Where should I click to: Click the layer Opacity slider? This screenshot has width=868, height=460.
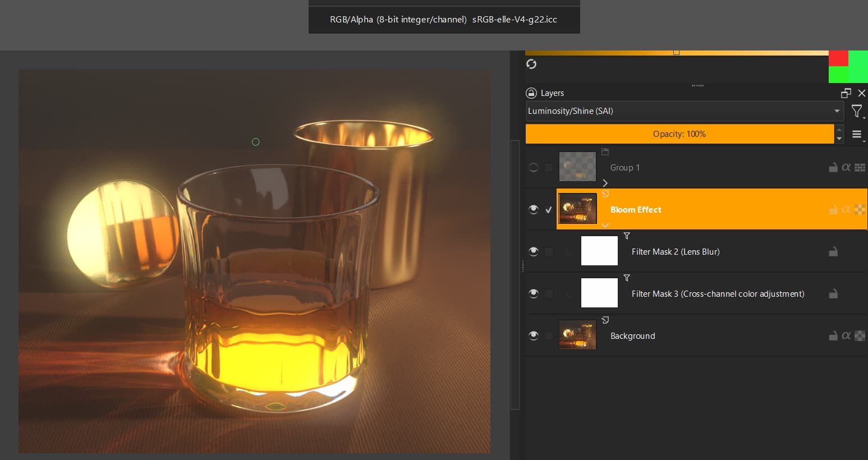(679, 134)
